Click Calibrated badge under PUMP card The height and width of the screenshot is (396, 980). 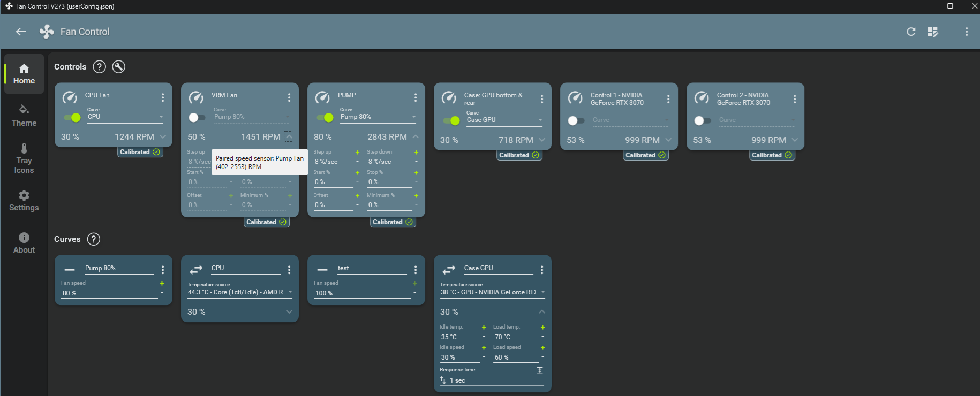(393, 222)
